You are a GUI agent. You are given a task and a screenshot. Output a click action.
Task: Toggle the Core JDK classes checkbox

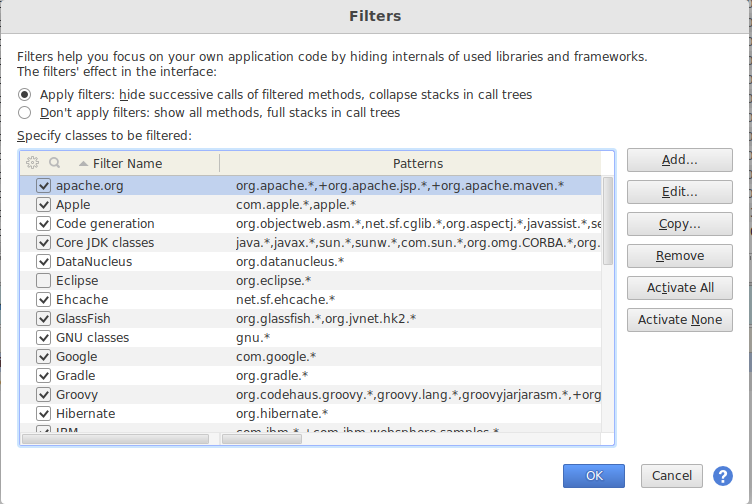click(43, 243)
